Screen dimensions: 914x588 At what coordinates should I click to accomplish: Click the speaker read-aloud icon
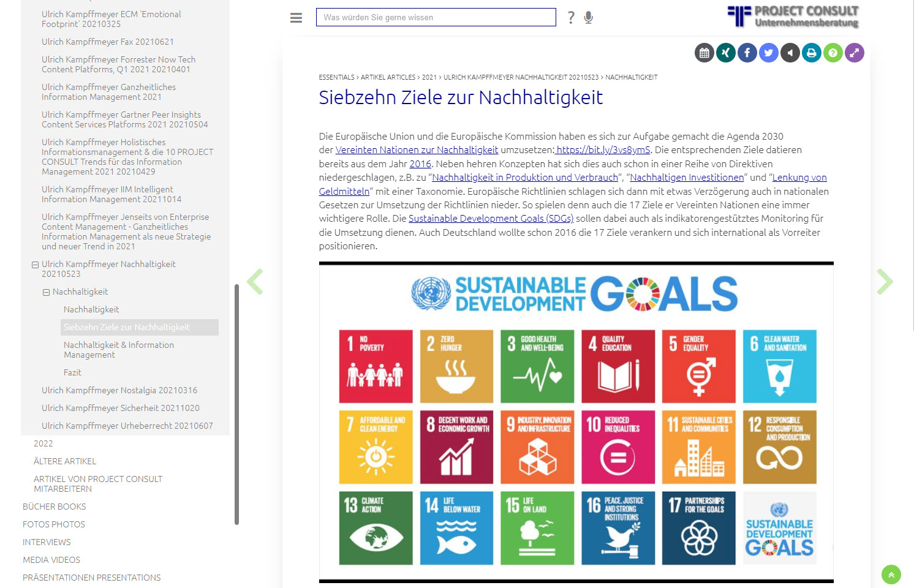pyautogui.click(x=790, y=53)
